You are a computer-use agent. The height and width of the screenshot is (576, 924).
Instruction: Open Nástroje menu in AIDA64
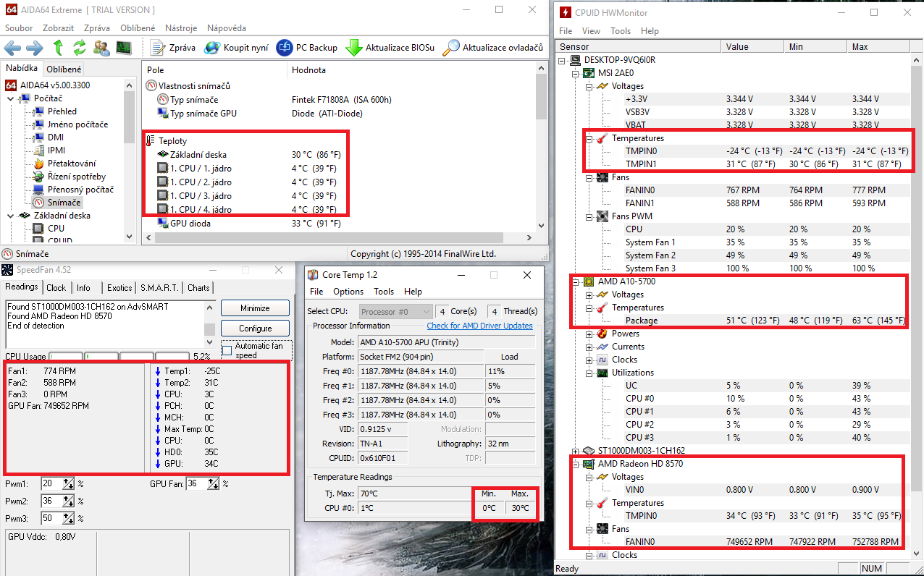click(181, 28)
